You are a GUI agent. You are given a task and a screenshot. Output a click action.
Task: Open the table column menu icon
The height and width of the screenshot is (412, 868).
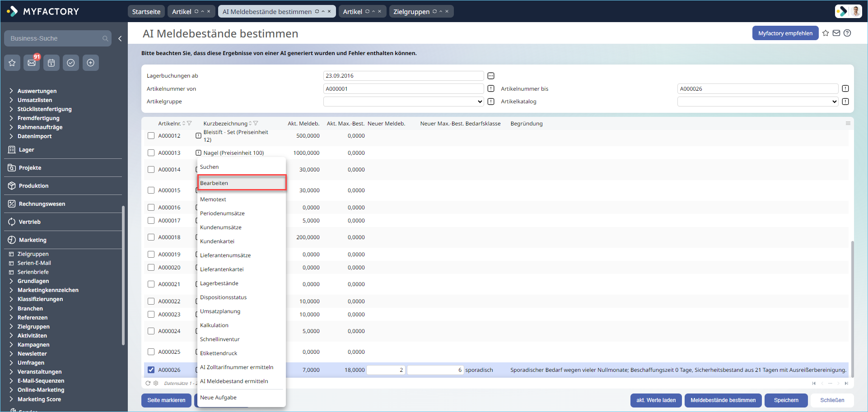(848, 123)
